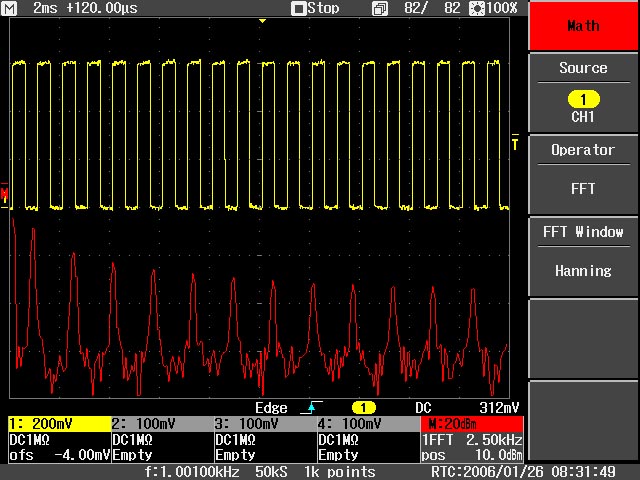The image size is (640, 480).
Task: Click the red M math ground marker
Action: coord(5,193)
